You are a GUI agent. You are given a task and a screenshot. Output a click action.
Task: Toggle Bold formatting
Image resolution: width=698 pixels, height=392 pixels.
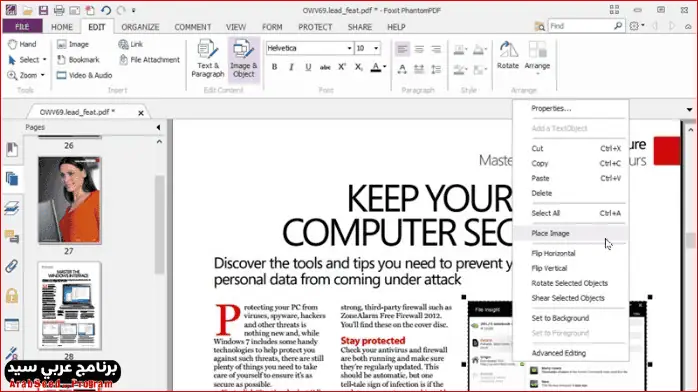[274, 67]
